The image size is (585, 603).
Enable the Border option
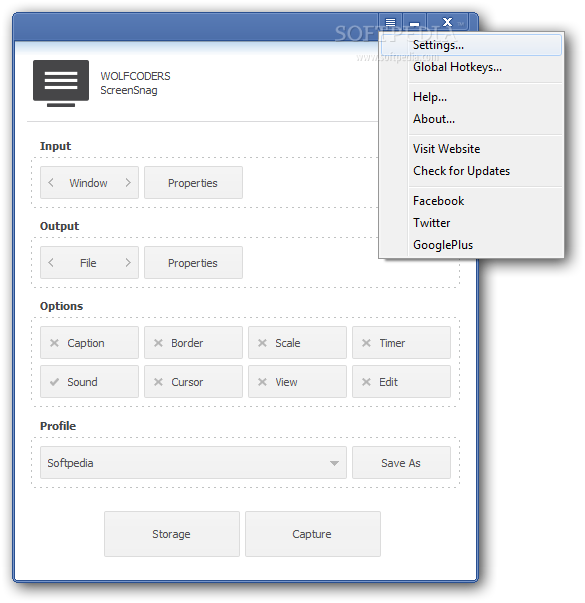pos(193,343)
